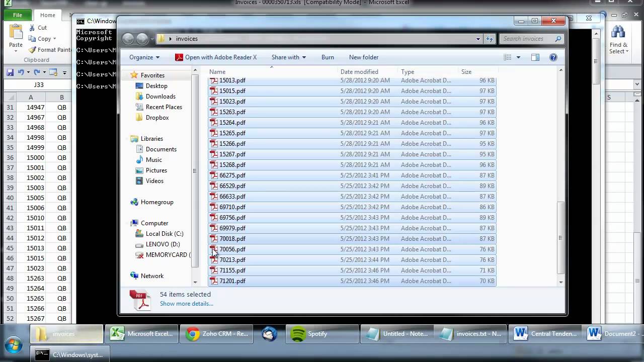Expand the view options dropdown arrow
The height and width of the screenshot is (362, 644).
[x=518, y=57]
